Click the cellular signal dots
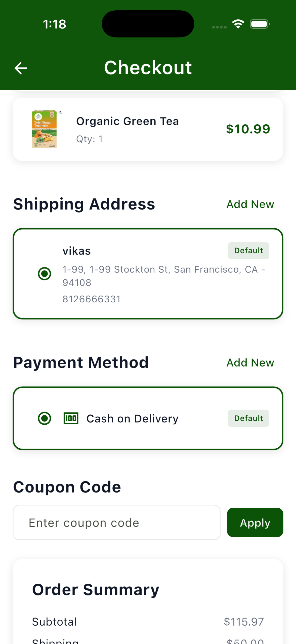This screenshot has height=644, width=296. 219,27
